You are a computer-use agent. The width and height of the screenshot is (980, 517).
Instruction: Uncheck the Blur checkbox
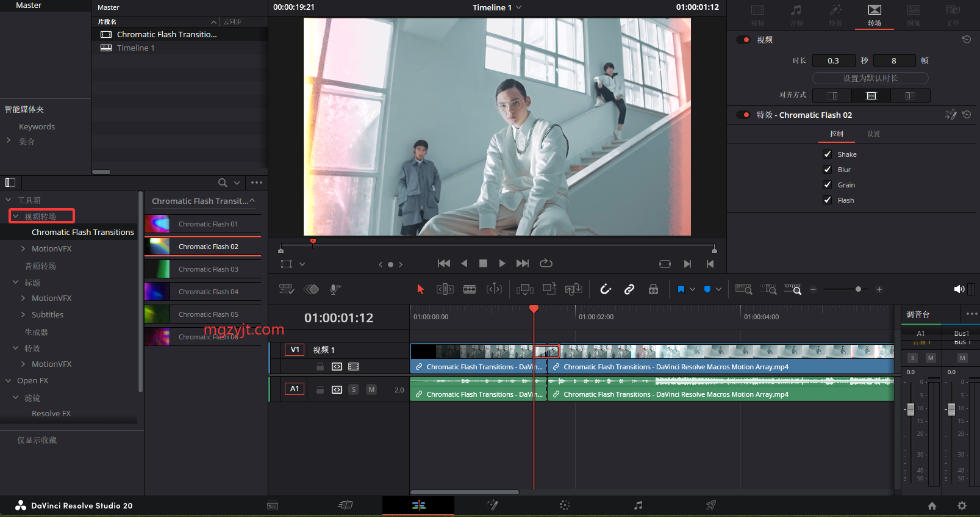[828, 170]
